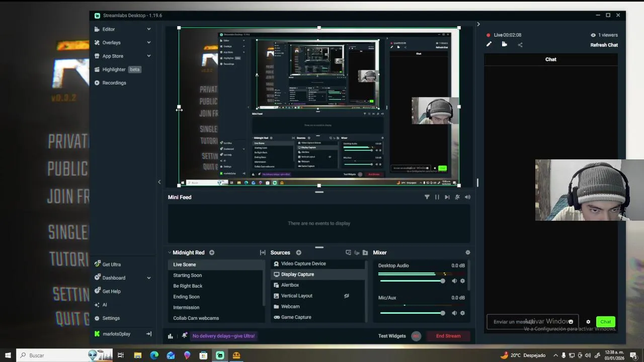Click the add widget source icon
The width and height of the screenshot is (644, 362).
(348, 252)
